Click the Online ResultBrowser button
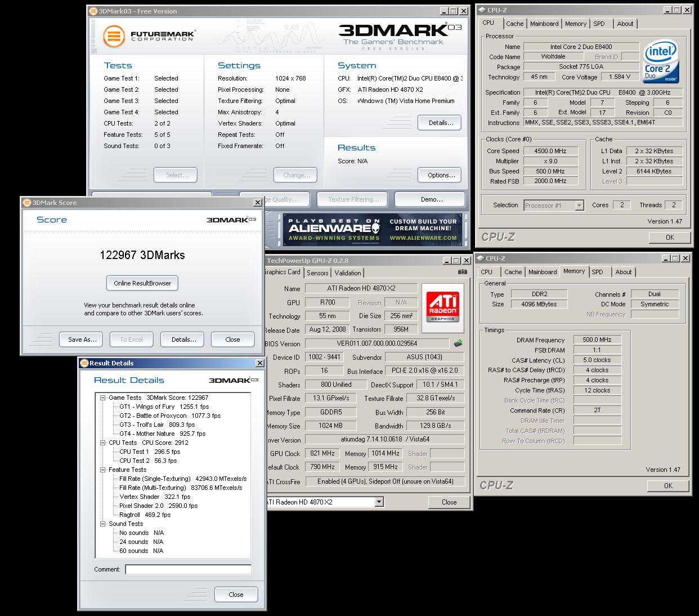 click(x=142, y=283)
